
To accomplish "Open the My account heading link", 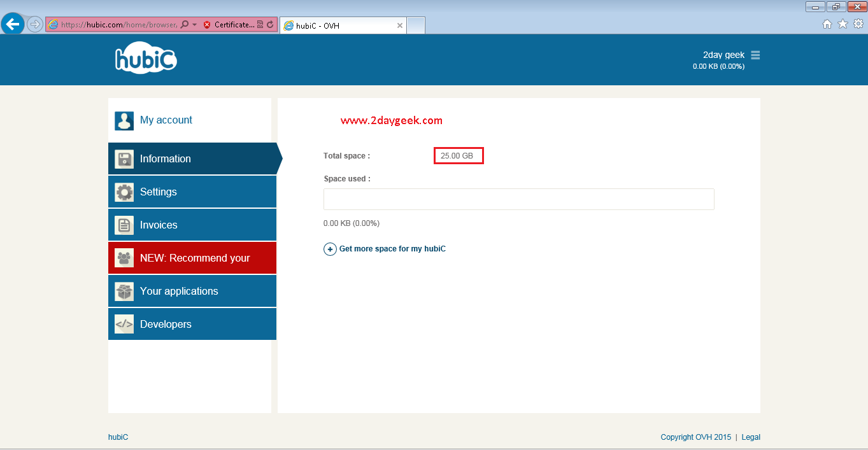I will (166, 120).
